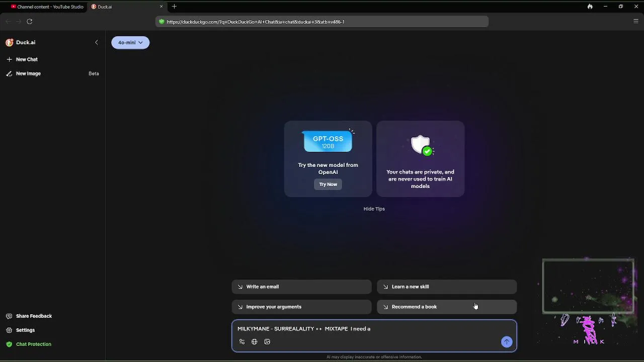Click the arrow icon in Improve your arguments
The width and height of the screenshot is (644, 362).
pos(240,307)
